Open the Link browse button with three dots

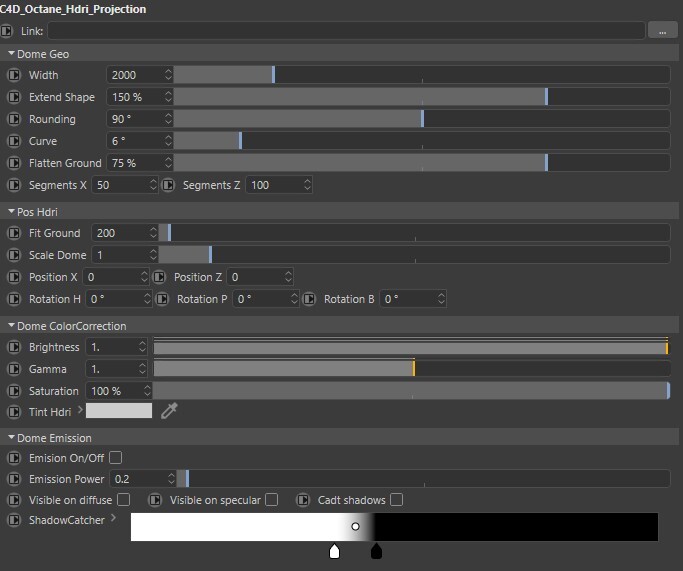[x=662, y=30]
